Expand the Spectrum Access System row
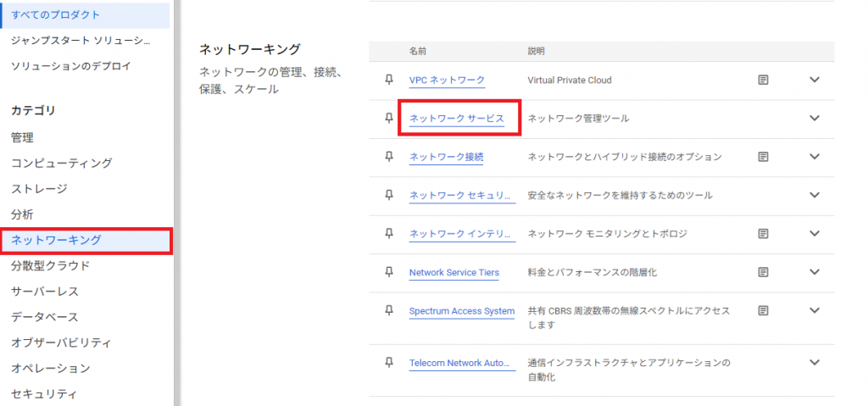Viewport: 868px width, 406px height. pyautogui.click(x=815, y=310)
